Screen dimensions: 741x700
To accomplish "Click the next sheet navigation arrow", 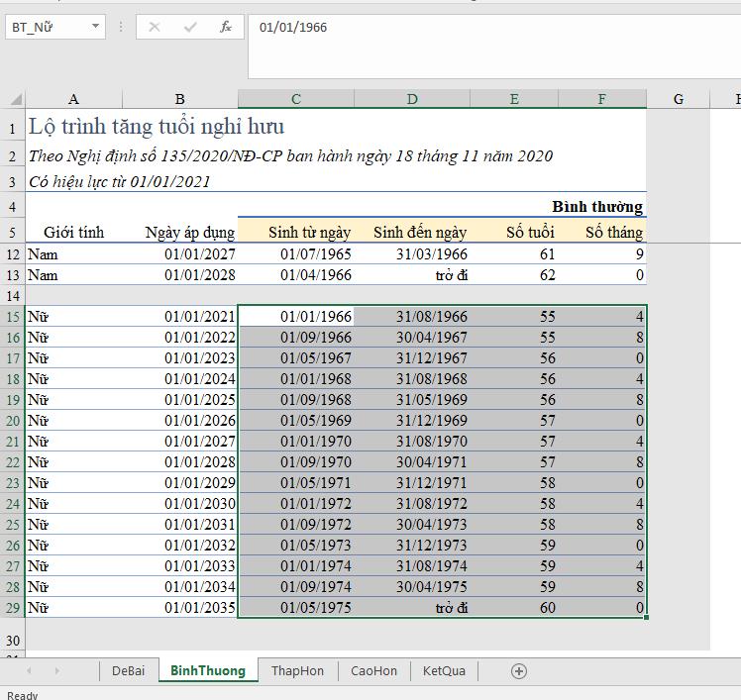I will 56,670.
